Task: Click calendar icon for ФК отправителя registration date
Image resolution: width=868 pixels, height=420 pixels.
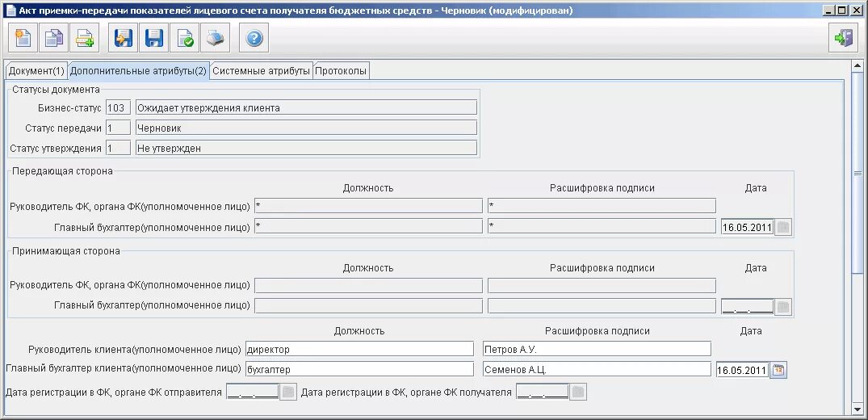Action: point(288,393)
